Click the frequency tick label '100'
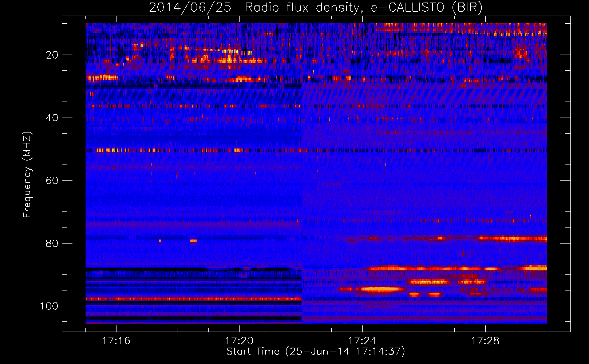 pyautogui.click(x=49, y=306)
